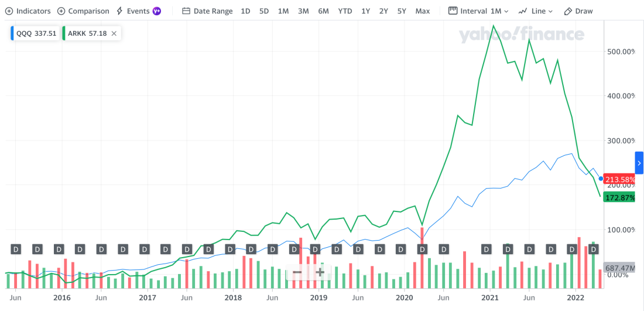Click the ARKK 57.18 ticker label
The height and width of the screenshot is (311, 644).
tap(86, 34)
